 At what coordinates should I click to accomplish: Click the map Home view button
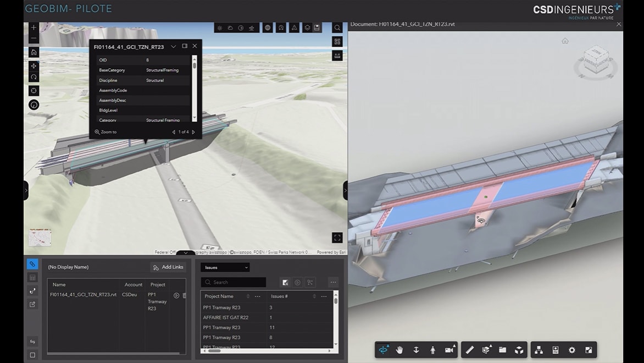pyautogui.click(x=34, y=52)
